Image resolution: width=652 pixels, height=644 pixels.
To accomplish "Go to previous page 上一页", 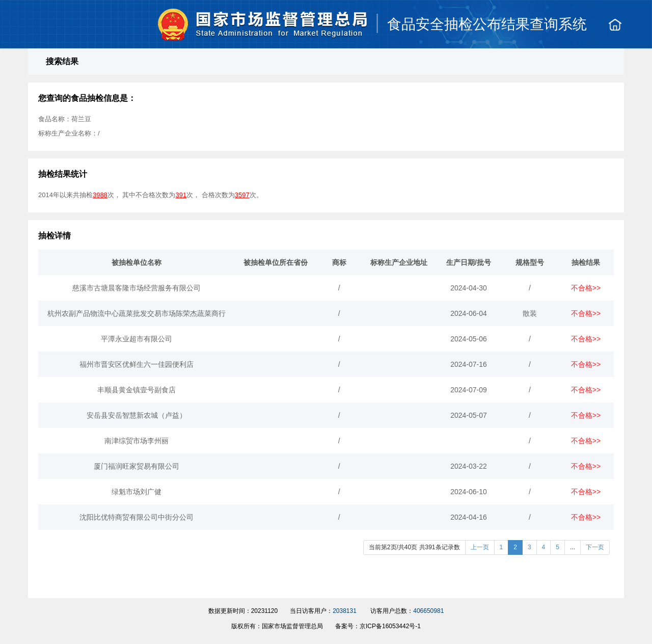I will click(480, 547).
